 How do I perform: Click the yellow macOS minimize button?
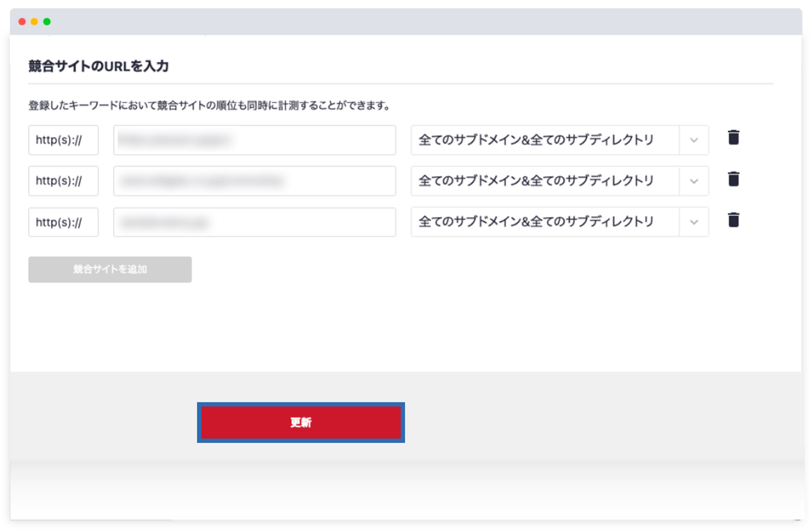[x=34, y=21]
